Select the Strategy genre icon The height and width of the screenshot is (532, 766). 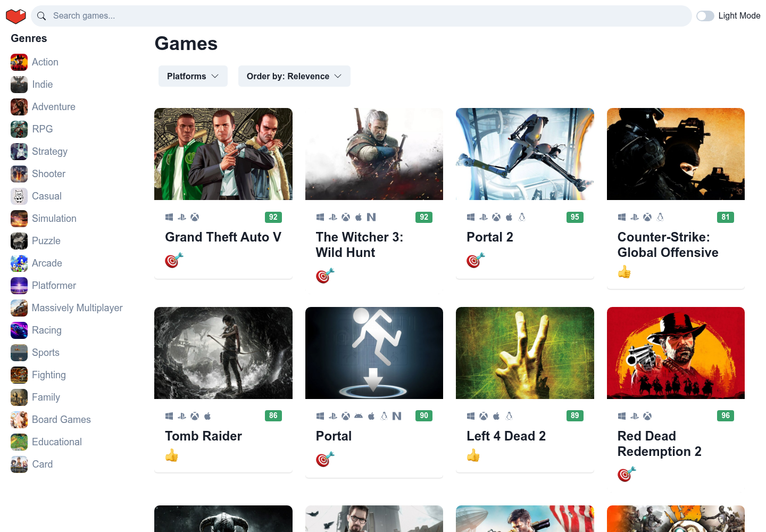click(19, 152)
